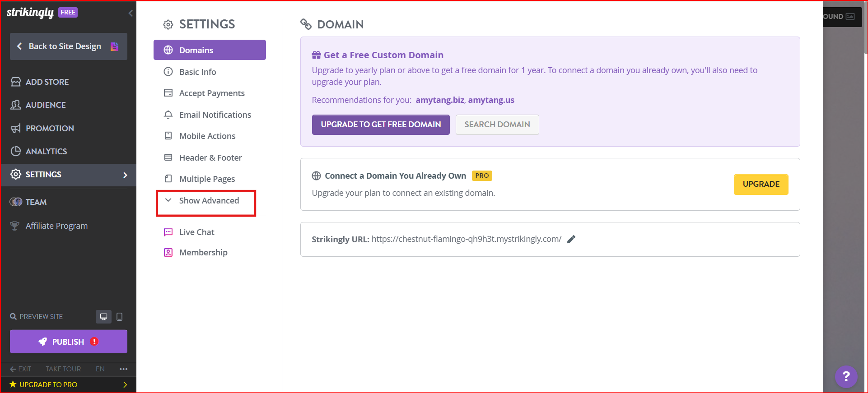Click the Membership person icon
The height and width of the screenshot is (393, 868).
(x=168, y=252)
